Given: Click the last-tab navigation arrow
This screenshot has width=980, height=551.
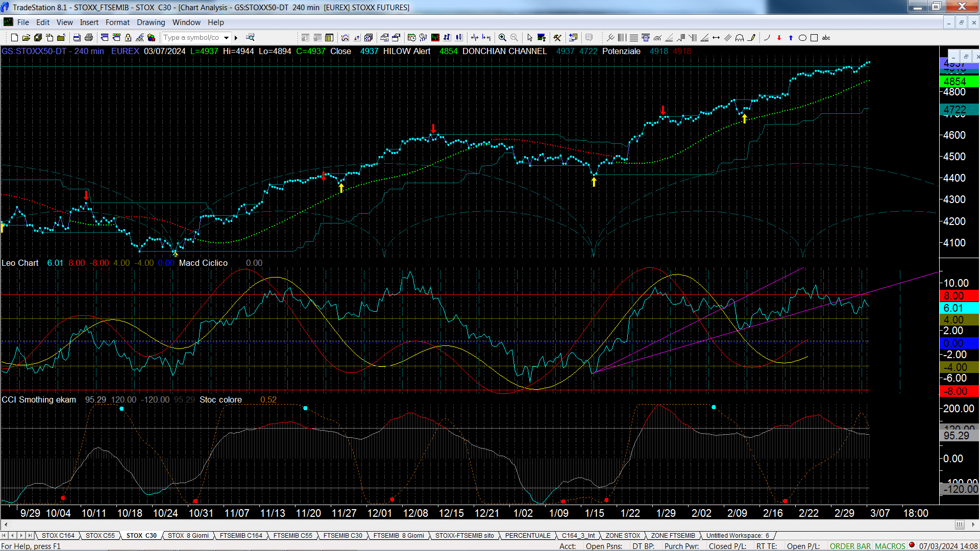Looking at the screenshot, I should click(30, 536).
